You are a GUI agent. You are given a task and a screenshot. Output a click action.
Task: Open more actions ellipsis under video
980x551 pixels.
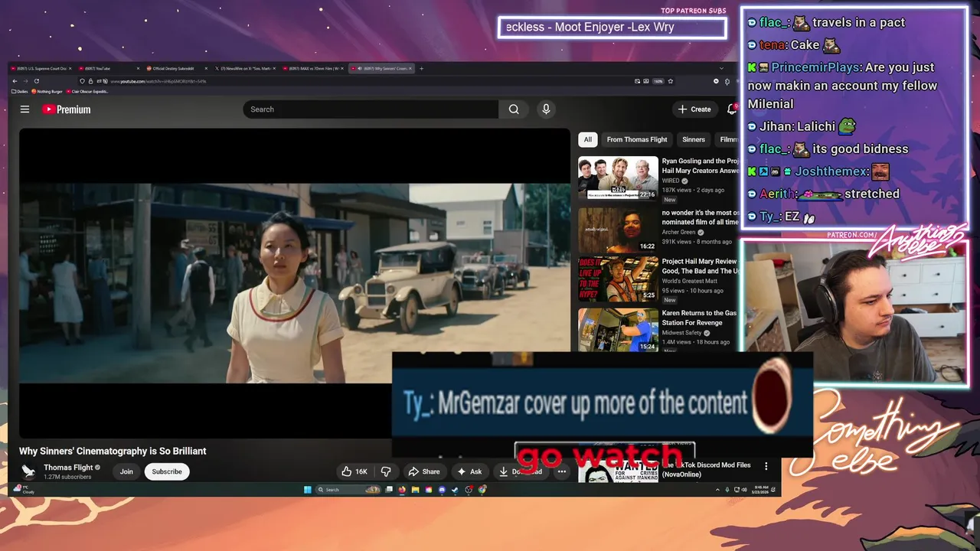pos(561,471)
